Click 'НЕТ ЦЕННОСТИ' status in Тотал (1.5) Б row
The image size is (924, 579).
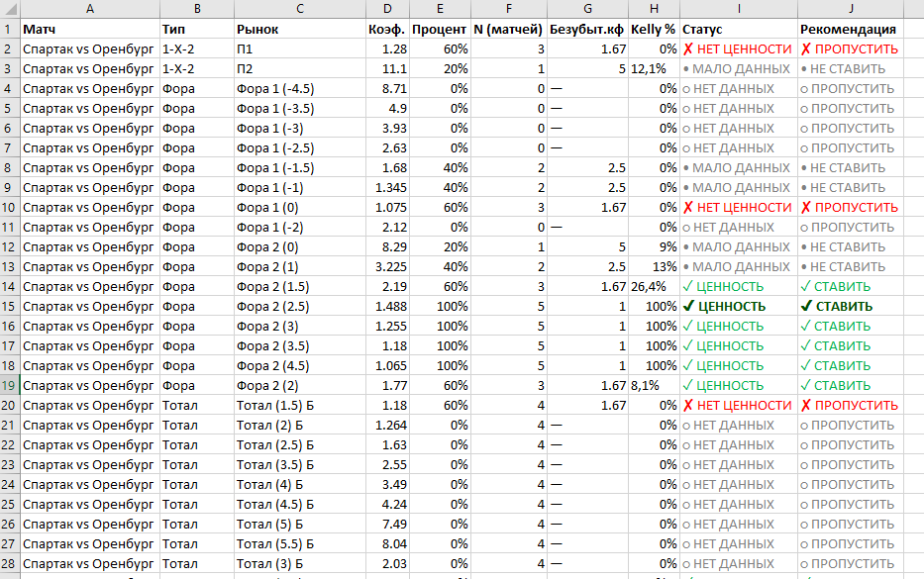[x=737, y=405]
